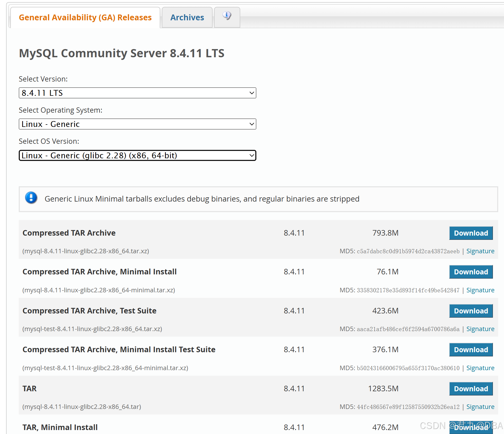Download the Compressed TAR Archive 793.8M
The width and height of the screenshot is (504, 434).
tap(471, 233)
